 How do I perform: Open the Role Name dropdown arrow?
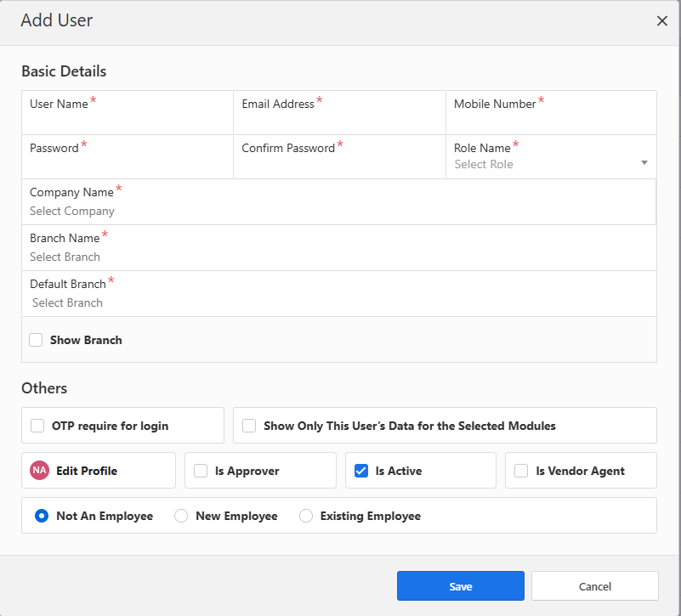(644, 163)
